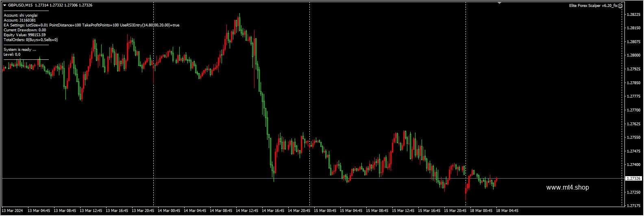The image size is (644, 216).
Task: Click the 1.27700 price scale label
Action: tap(634, 110)
